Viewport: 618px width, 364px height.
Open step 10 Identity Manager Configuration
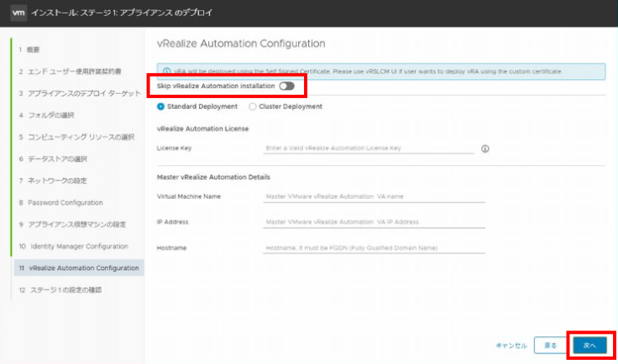[x=74, y=247]
